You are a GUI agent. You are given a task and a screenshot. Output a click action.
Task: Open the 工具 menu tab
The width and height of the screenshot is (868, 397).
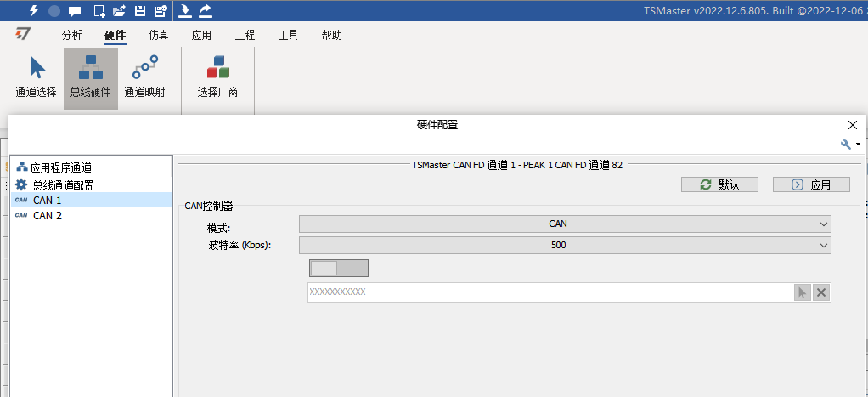(x=288, y=36)
